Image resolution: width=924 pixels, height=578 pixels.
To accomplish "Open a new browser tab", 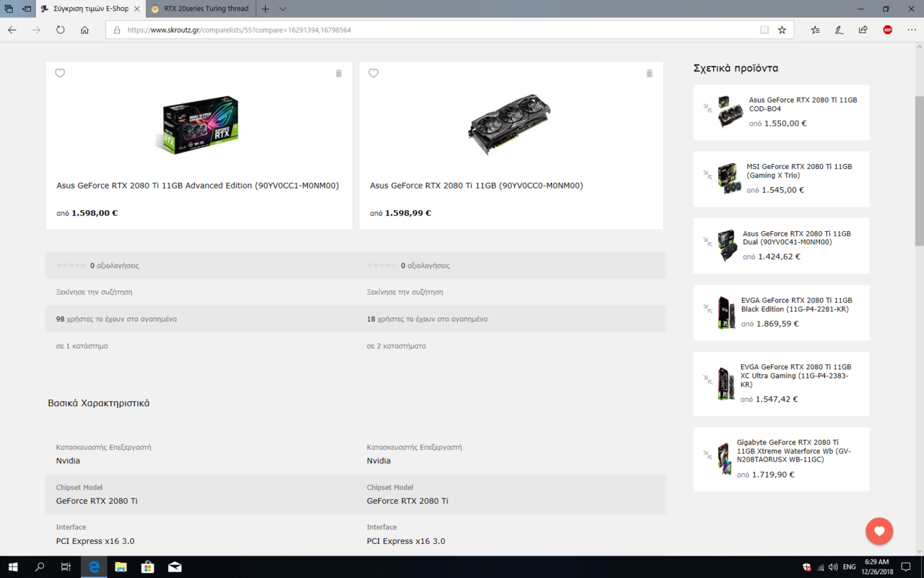I will [x=265, y=9].
